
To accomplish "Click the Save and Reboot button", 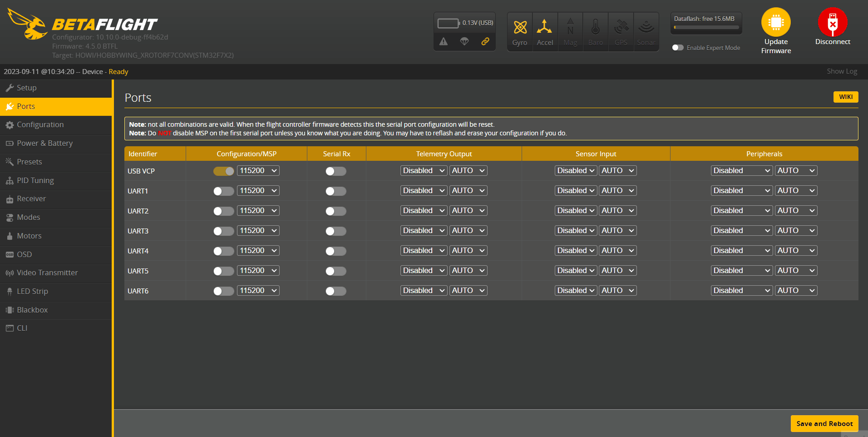I will (x=824, y=423).
